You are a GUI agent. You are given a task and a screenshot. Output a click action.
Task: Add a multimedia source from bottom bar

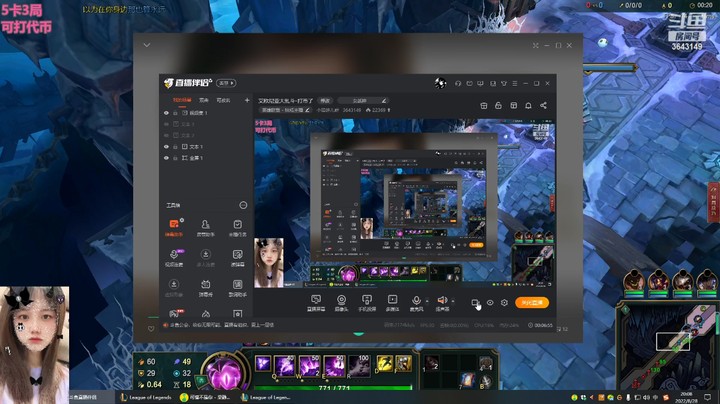tap(392, 303)
